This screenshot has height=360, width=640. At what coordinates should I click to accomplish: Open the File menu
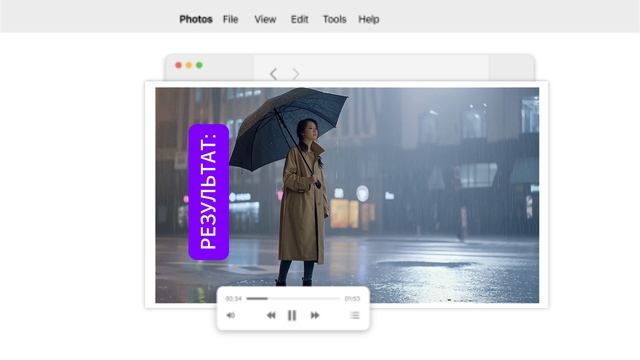click(x=230, y=19)
